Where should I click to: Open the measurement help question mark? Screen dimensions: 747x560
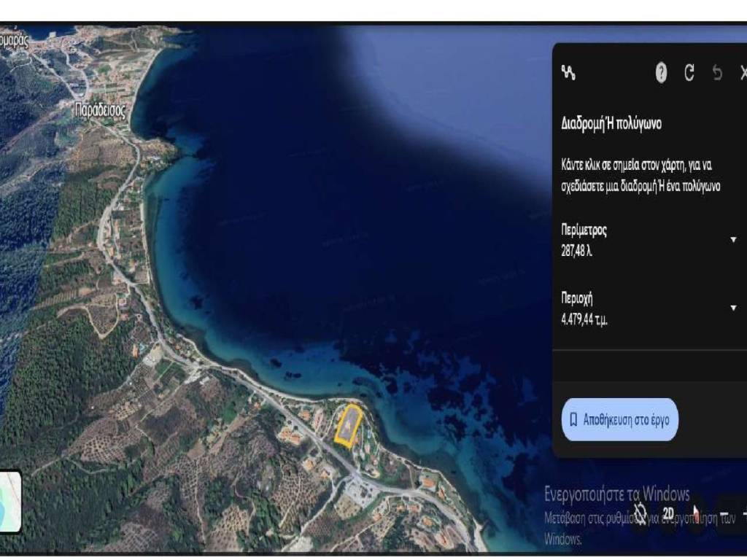(x=661, y=72)
